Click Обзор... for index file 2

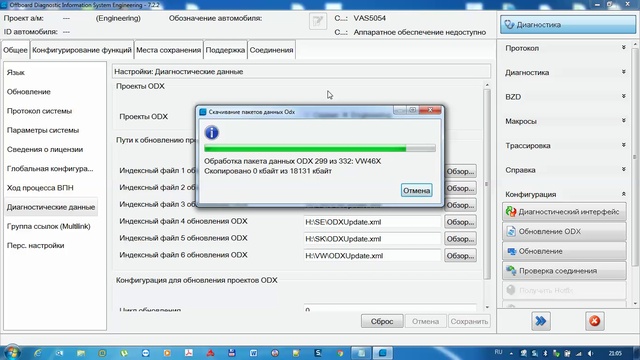pos(460,188)
